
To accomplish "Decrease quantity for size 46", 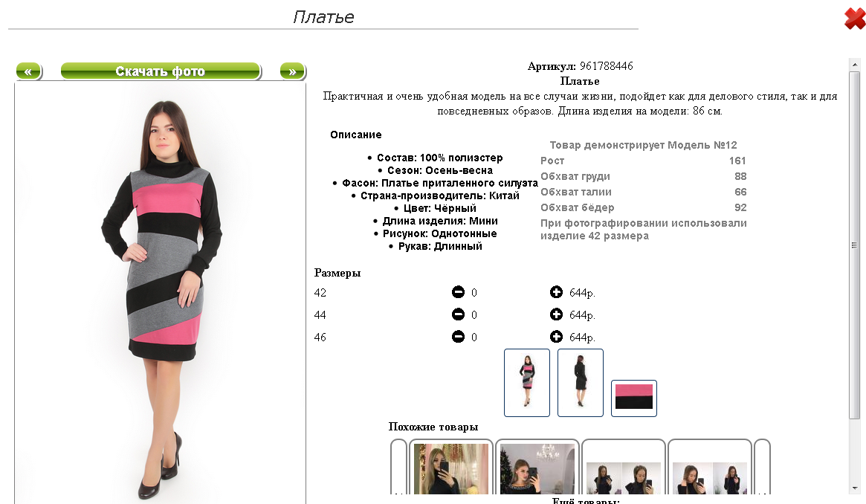I will (458, 336).
